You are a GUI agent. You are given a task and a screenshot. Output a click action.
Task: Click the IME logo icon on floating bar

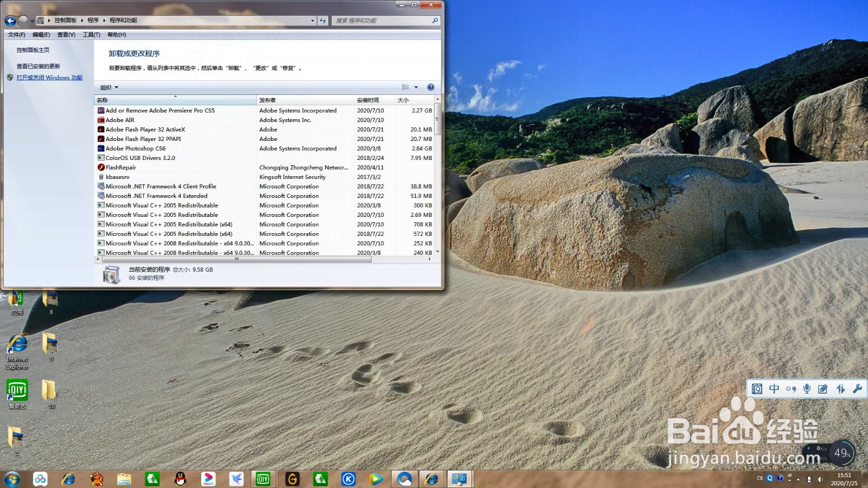(757, 389)
